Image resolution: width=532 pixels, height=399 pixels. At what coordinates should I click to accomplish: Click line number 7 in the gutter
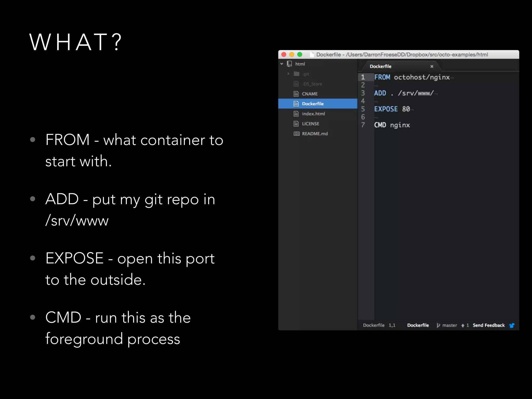tap(363, 125)
